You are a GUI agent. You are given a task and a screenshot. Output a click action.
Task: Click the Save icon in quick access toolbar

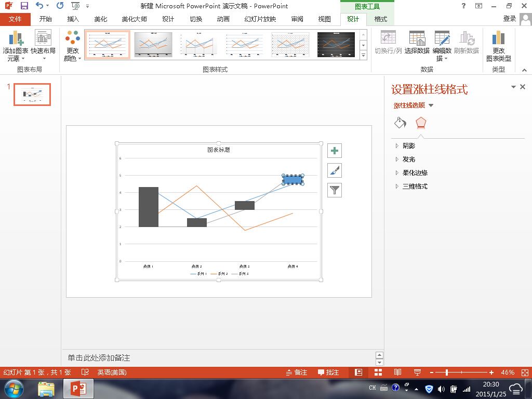click(x=24, y=6)
